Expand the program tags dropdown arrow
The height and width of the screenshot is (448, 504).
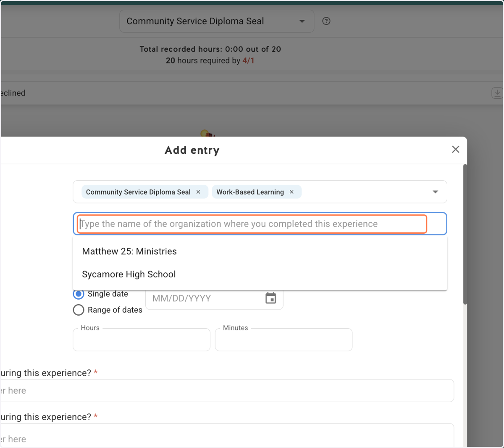[x=436, y=192]
